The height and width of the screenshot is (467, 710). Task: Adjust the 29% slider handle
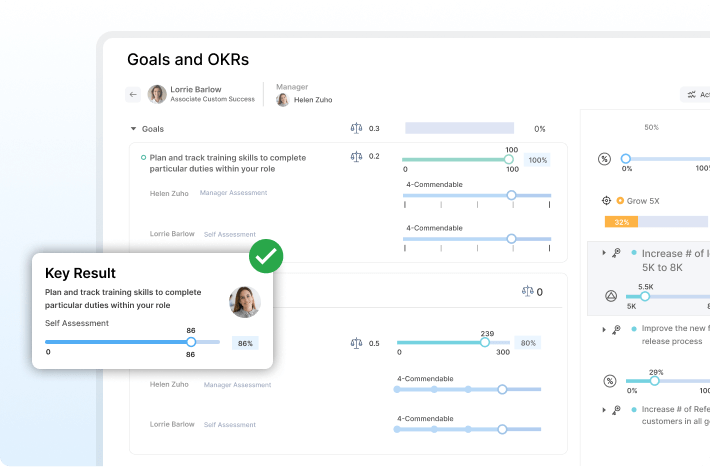pyautogui.click(x=654, y=381)
